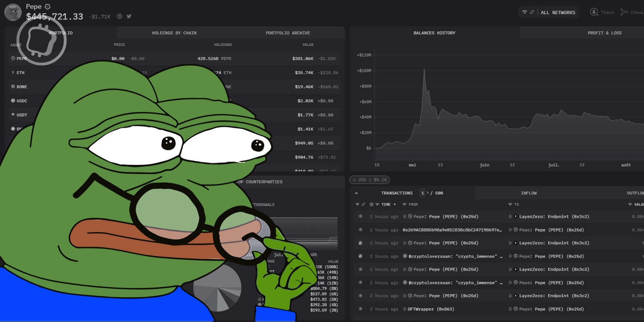Viewport: 644px width, 322px height.
Task: Open the TIME column filter
Action: coord(378,204)
